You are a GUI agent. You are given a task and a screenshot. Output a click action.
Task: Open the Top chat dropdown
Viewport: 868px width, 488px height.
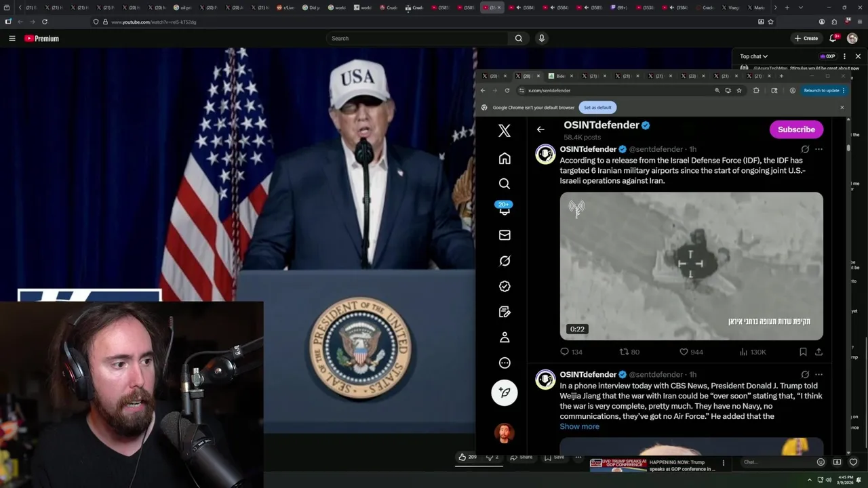(x=754, y=56)
